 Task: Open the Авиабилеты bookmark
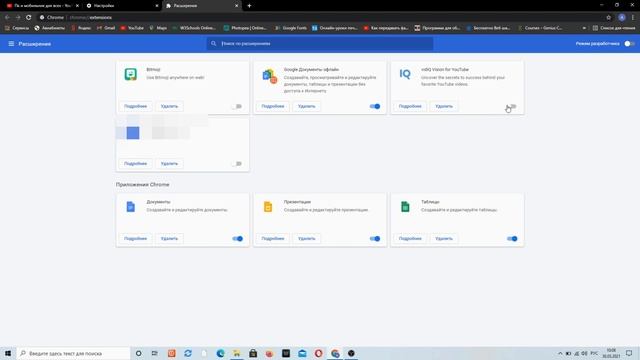click(x=49, y=28)
